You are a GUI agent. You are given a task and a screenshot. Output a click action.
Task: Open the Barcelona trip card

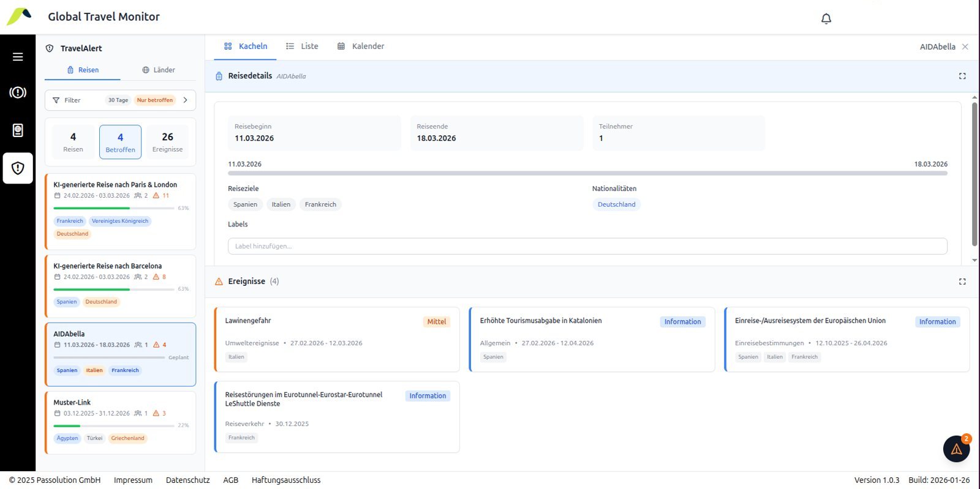click(x=121, y=286)
